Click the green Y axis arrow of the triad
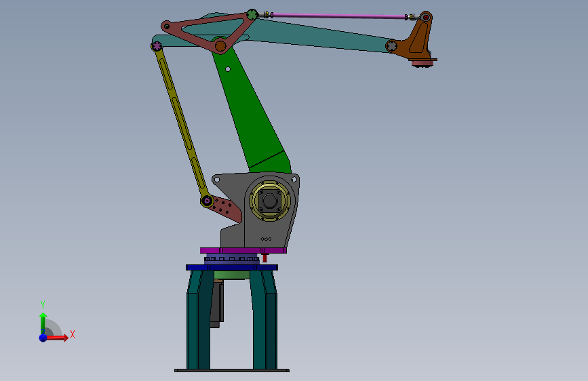This screenshot has height=381, width=588. pyautogui.click(x=43, y=323)
